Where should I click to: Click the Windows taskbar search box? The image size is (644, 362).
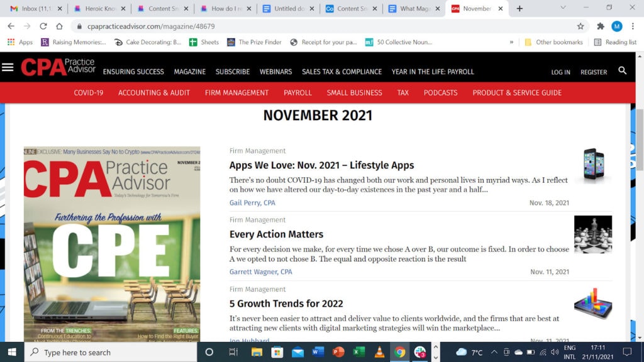pyautogui.click(x=111, y=352)
